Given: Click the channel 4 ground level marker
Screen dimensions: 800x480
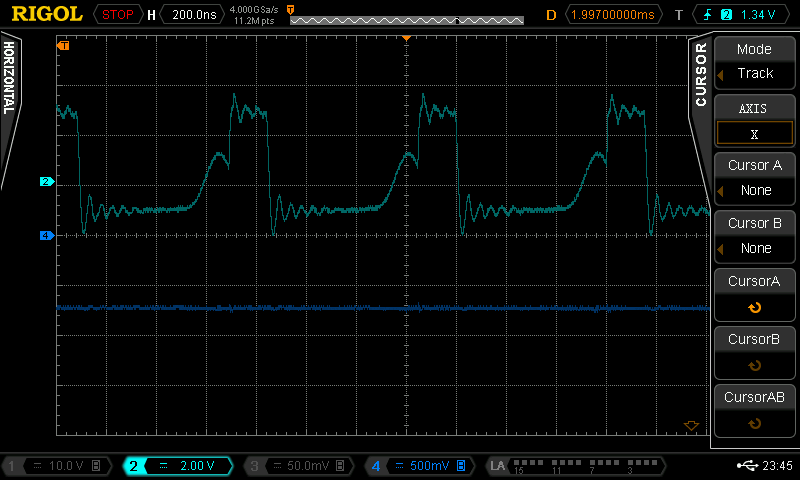Looking at the screenshot, I should (x=46, y=236).
